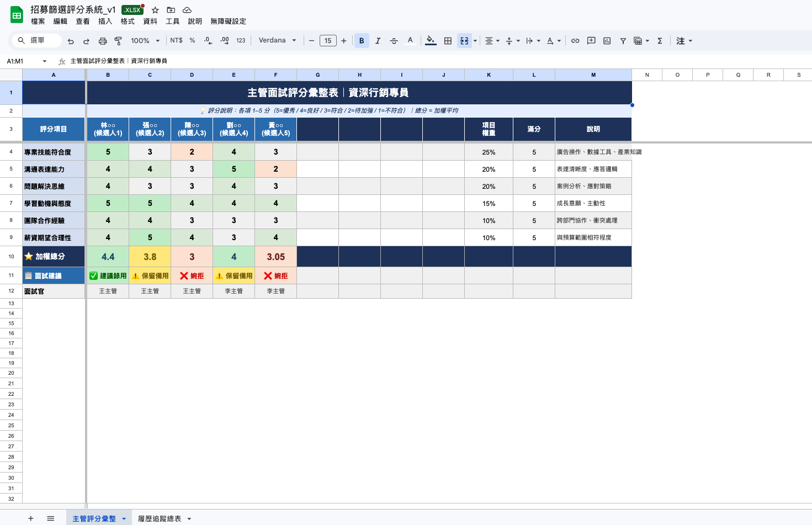Viewport: 812px width, 525px height.
Task: Open the 插入 menu
Action: click(105, 22)
